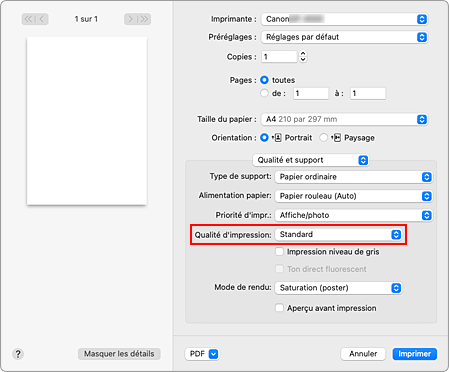Open Type de support dropdown
Viewport: 449px width, 372px height.
[x=354, y=177]
